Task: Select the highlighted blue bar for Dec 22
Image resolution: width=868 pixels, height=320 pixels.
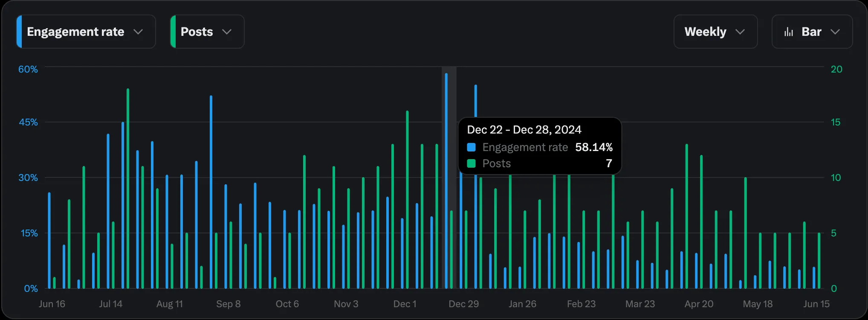Action: (446, 179)
